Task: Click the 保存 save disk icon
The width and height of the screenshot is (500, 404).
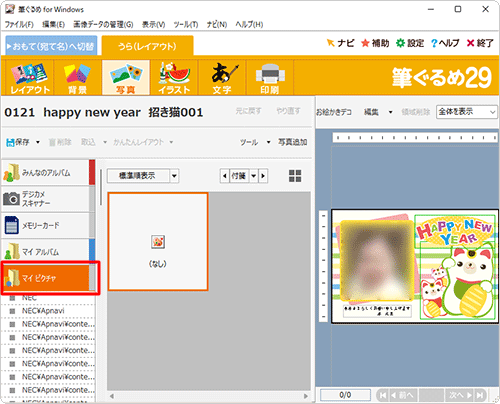Action: 10,142
